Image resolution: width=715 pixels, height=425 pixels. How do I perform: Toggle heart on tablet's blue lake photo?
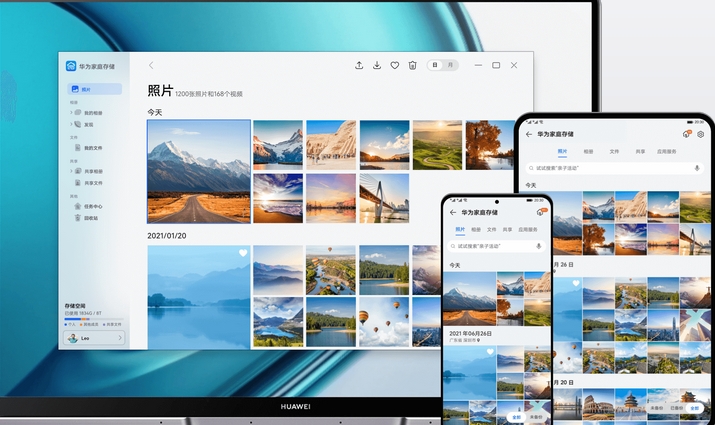pyautogui.click(x=576, y=283)
